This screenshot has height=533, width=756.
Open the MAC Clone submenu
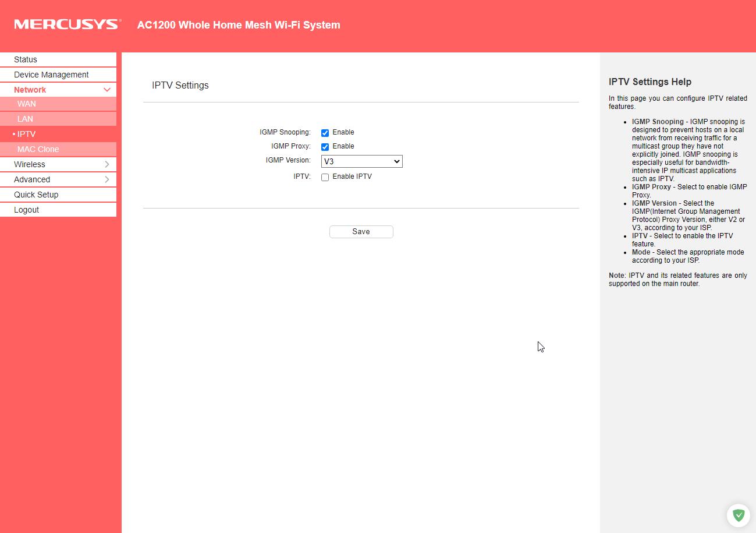38,149
